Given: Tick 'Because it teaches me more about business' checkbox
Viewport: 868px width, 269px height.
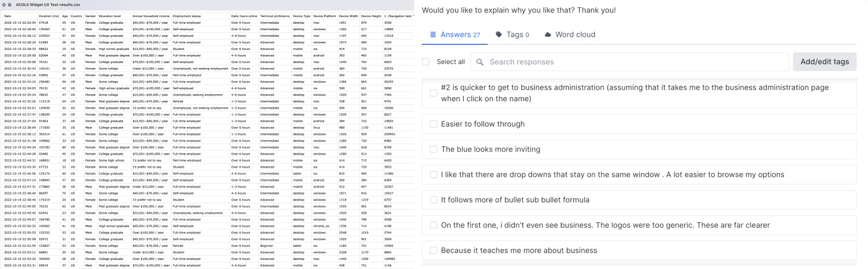Looking at the screenshot, I should click(x=433, y=250).
